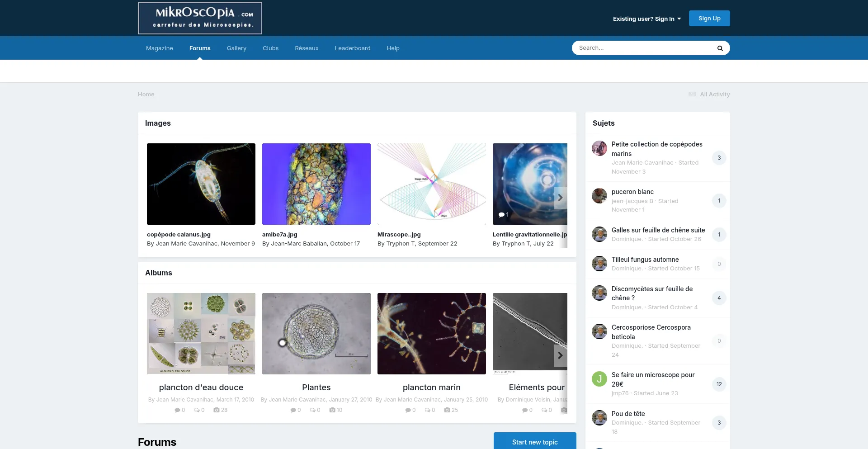Focus the Search input field
The image size is (868, 449).
642,48
